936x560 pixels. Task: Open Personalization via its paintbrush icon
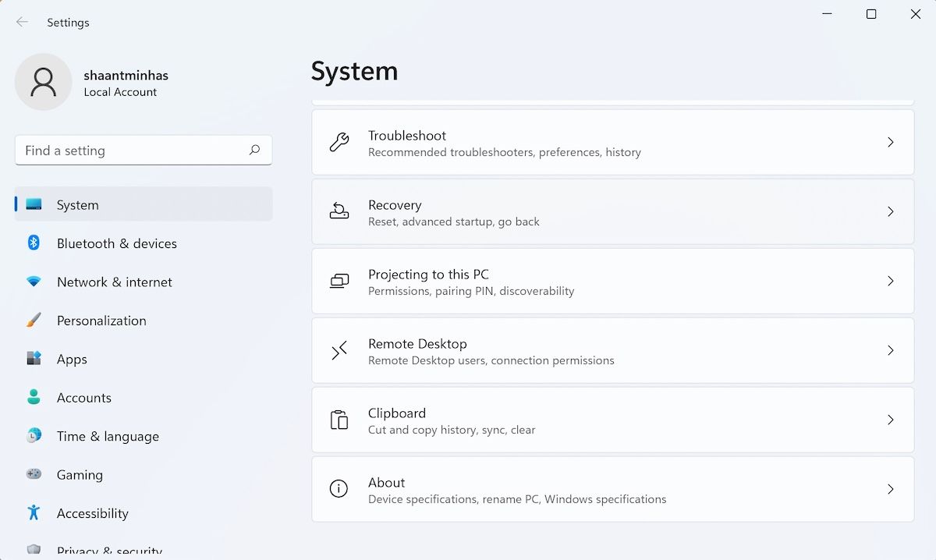tap(33, 321)
